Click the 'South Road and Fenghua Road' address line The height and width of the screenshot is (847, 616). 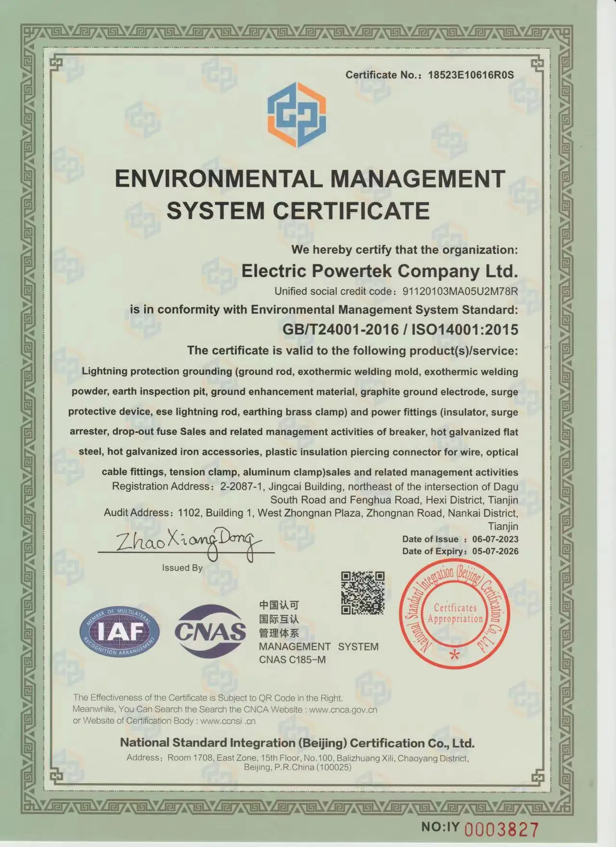click(394, 500)
